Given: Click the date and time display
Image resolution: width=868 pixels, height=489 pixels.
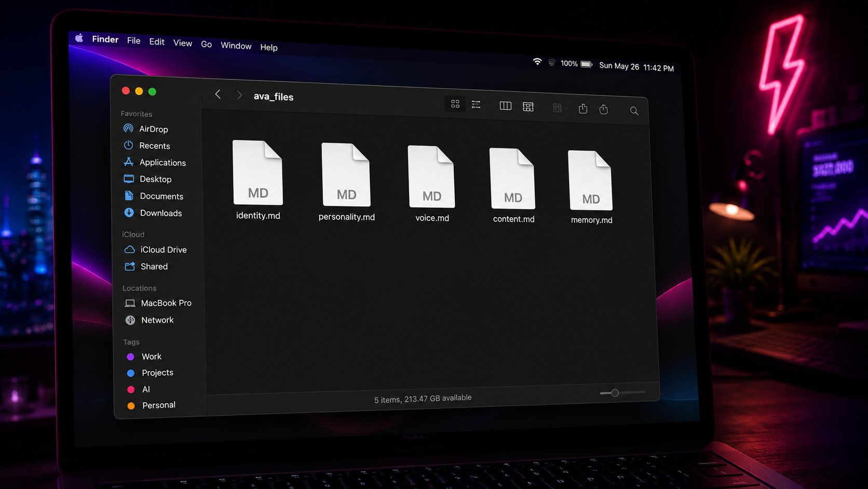Looking at the screenshot, I should tap(636, 67).
